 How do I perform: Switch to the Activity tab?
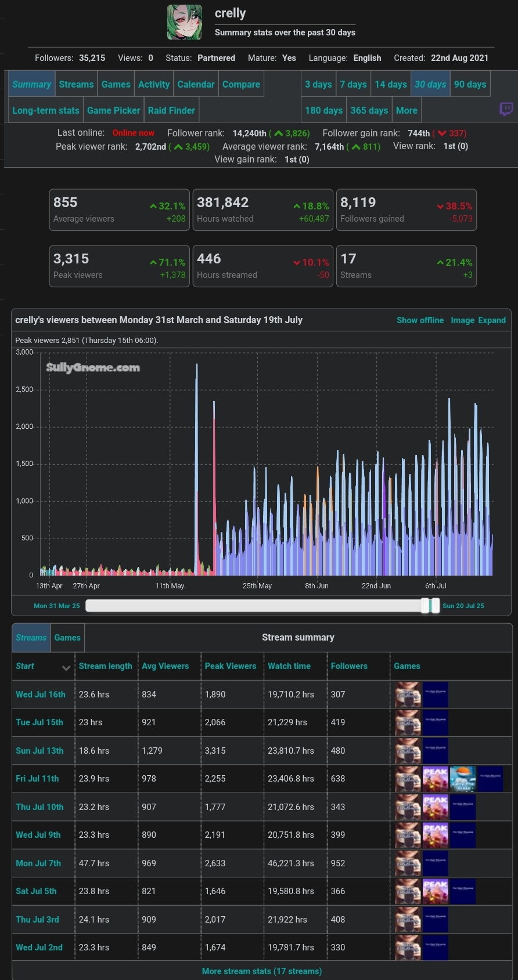154,84
